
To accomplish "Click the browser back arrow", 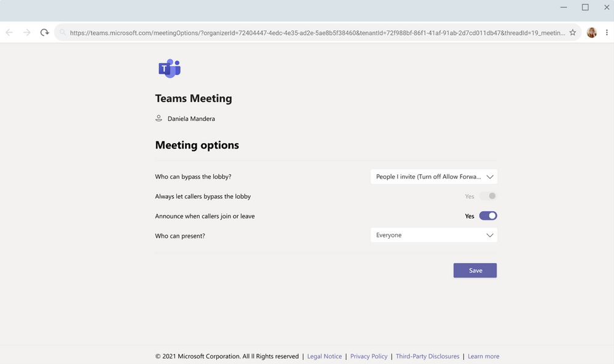I will [9, 33].
